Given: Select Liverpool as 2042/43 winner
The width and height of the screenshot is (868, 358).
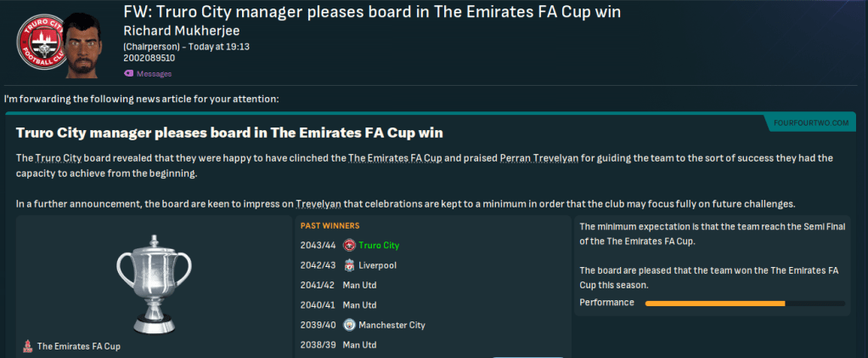Looking at the screenshot, I should 377,265.
